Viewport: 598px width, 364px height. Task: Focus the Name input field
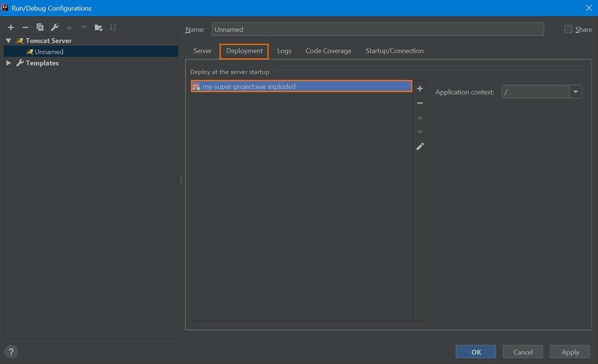(x=378, y=29)
